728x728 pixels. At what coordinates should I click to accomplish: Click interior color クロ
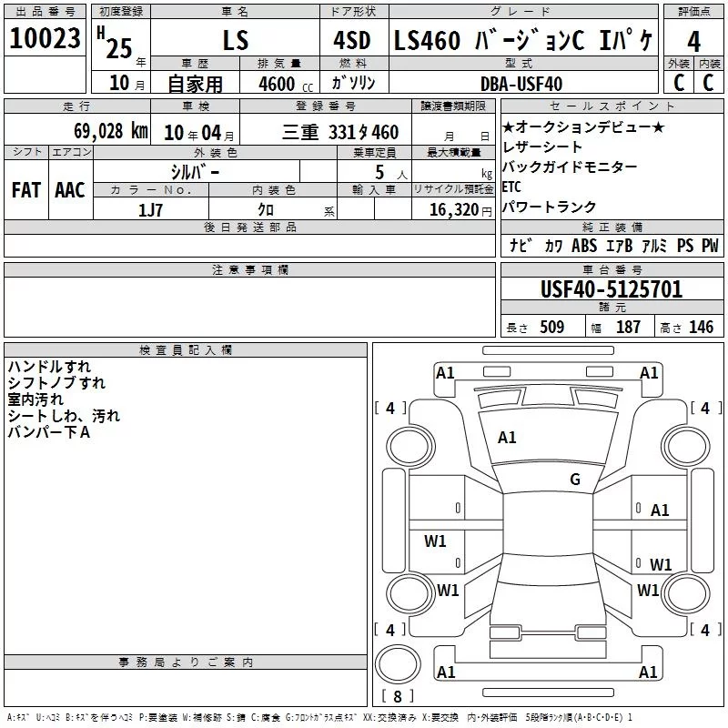coord(266,210)
